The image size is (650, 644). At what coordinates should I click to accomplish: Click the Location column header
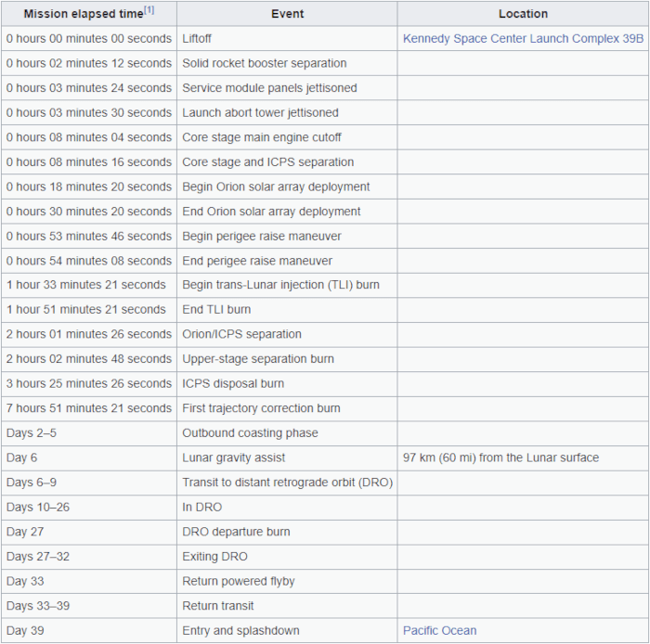(523, 14)
